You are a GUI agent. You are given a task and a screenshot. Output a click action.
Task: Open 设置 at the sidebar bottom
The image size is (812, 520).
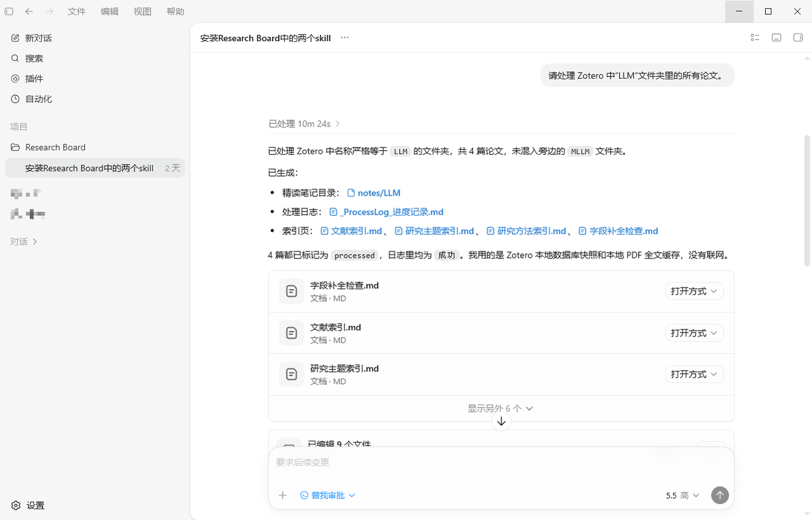pyautogui.click(x=29, y=505)
